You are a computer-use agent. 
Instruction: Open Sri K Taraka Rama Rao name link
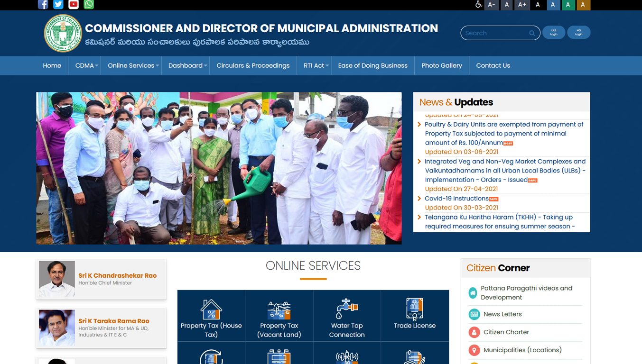[x=114, y=321]
